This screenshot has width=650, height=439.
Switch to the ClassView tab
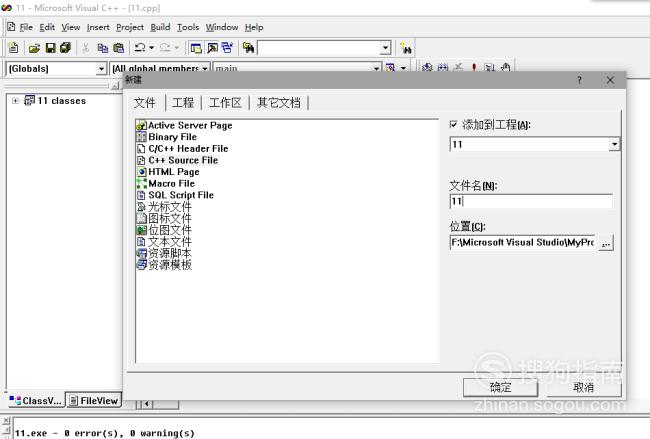(x=36, y=400)
